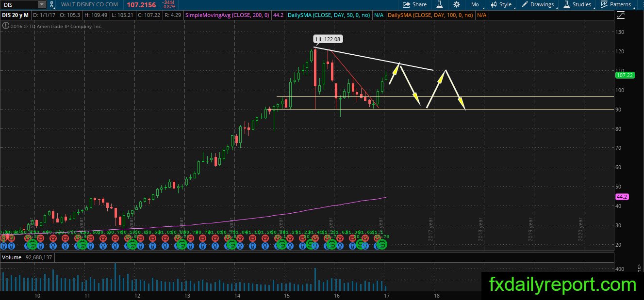Click the magenta 44.2 SMA value in header
The width and height of the screenshot is (644, 300).
[x=279, y=16]
